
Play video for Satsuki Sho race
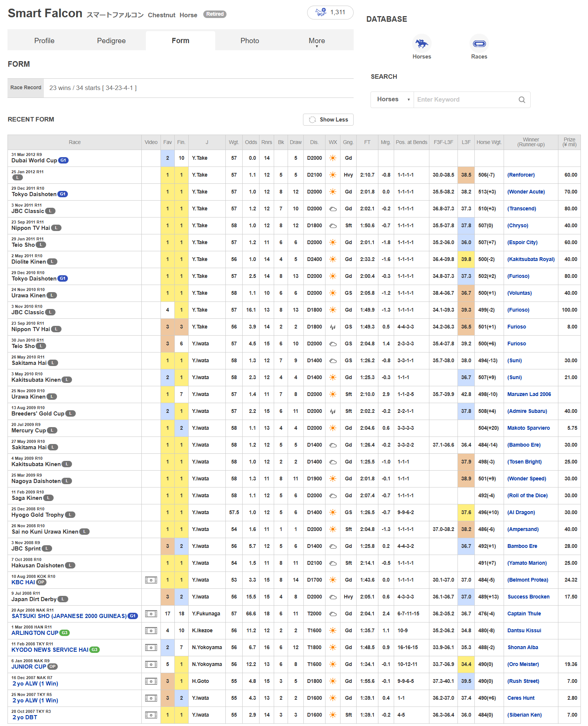(151, 614)
